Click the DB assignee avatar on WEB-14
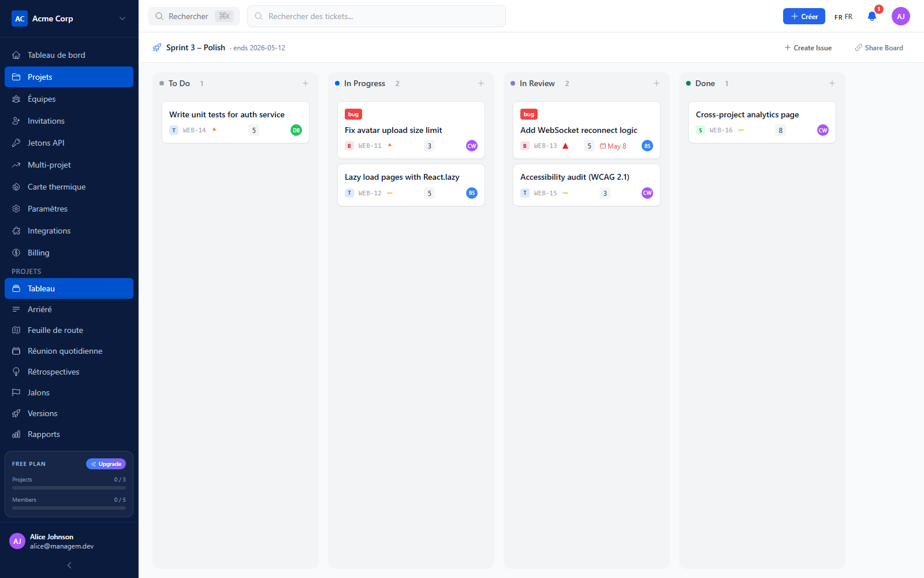Image resolution: width=924 pixels, height=578 pixels. pos(296,130)
